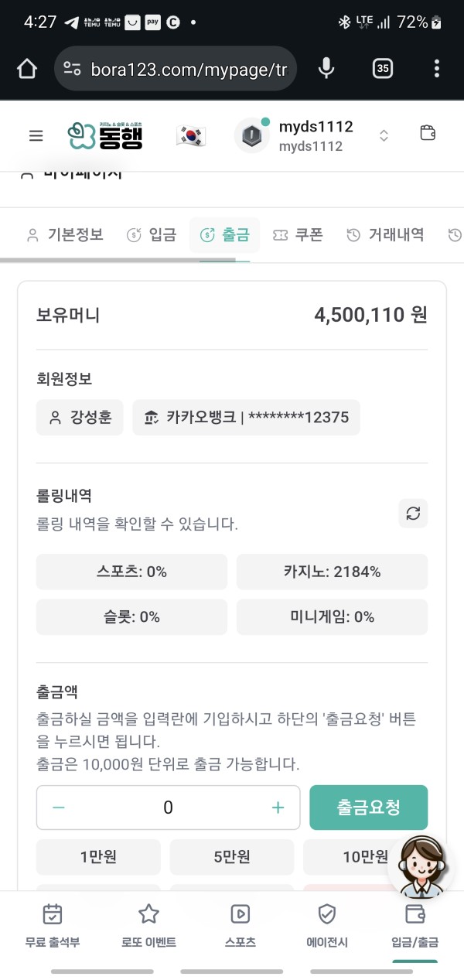Tap the 스포츠 play icon in bottom bar
The height and width of the screenshot is (980, 464).
click(240, 914)
